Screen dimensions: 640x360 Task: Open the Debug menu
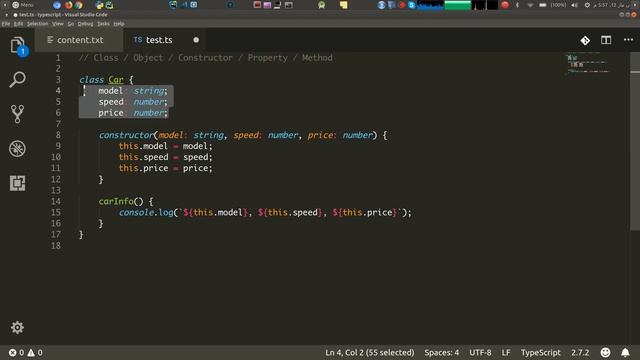pos(85,24)
